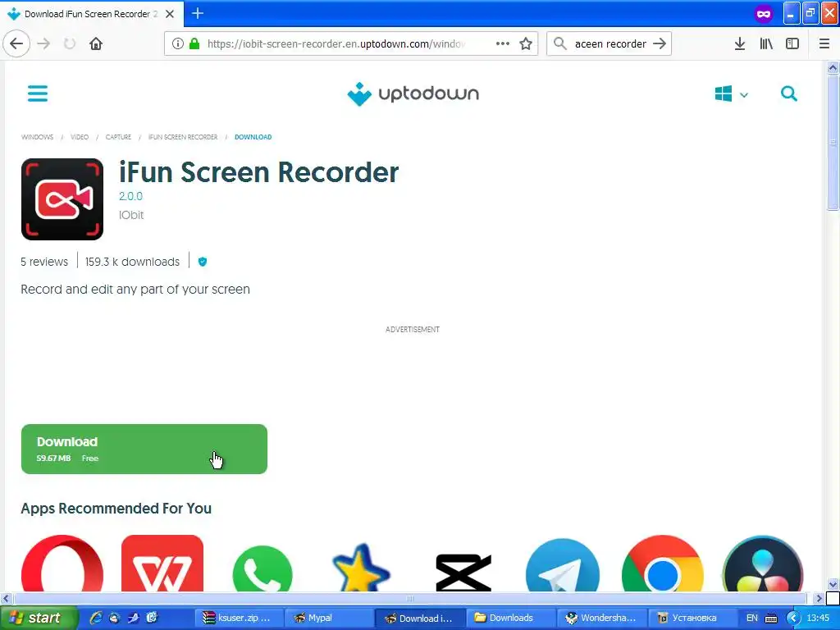Viewport: 840px width, 630px height.
Task: Go to the VIDEO breadcrumb
Action: [x=80, y=137]
